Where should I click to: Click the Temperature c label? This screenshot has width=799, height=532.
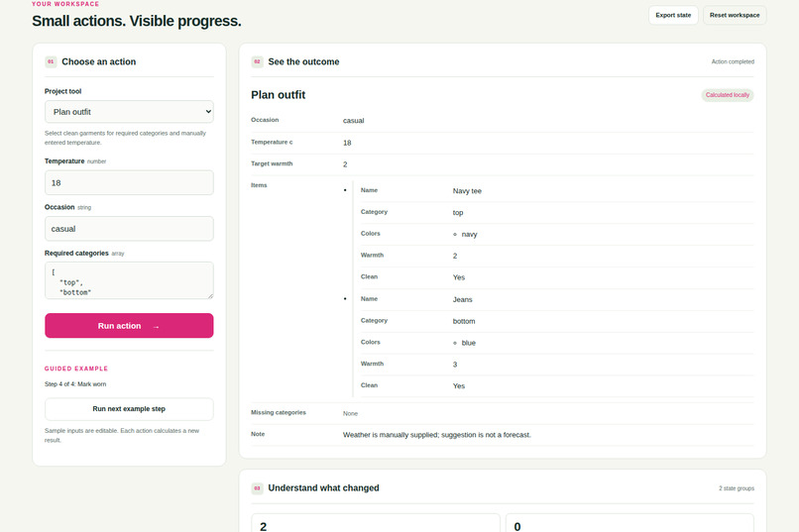coord(272,142)
